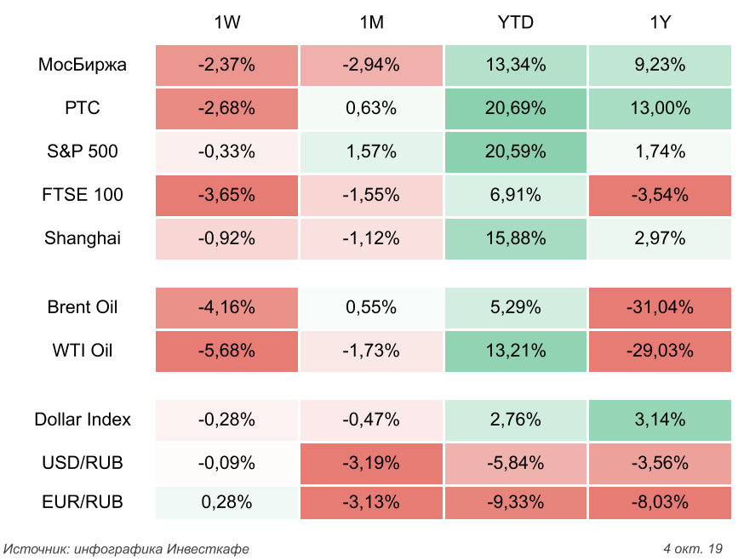Click the FTSE 100 row label
This screenshot has height=560, width=744.
[83, 195]
